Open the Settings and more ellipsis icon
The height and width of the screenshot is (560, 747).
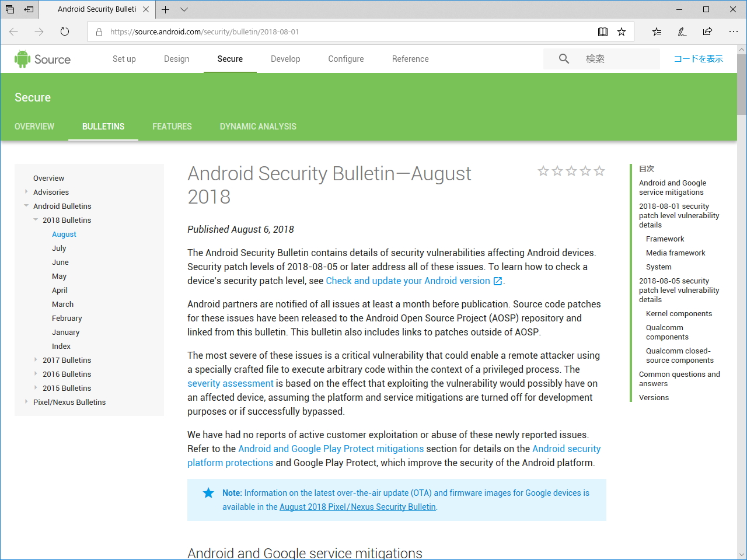tap(733, 32)
